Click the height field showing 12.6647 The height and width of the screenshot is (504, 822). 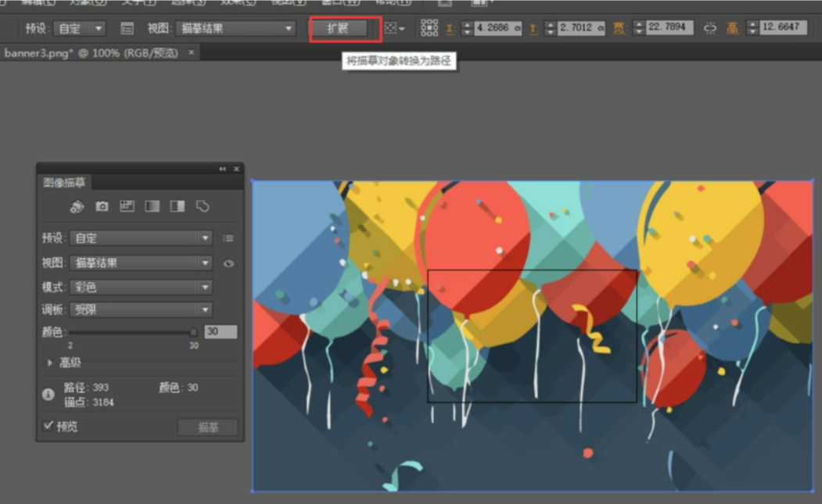pyautogui.click(x=783, y=27)
